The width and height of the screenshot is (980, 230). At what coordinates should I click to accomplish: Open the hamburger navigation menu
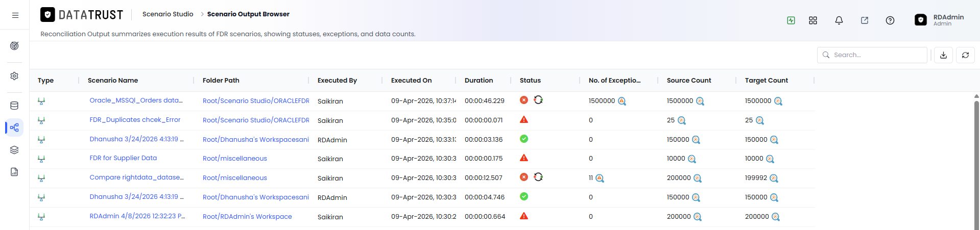click(15, 15)
